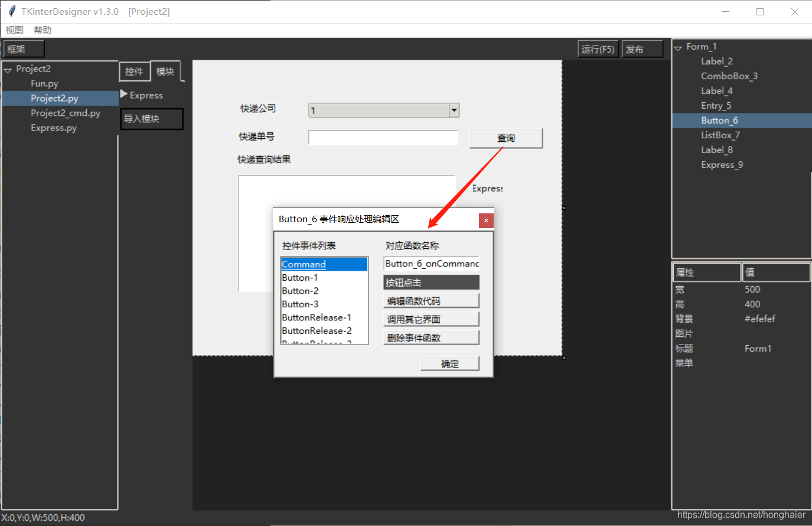Collapse the Form_1 tree node
Image resolution: width=812 pixels, height=526 pixels.
pos(678,48)
